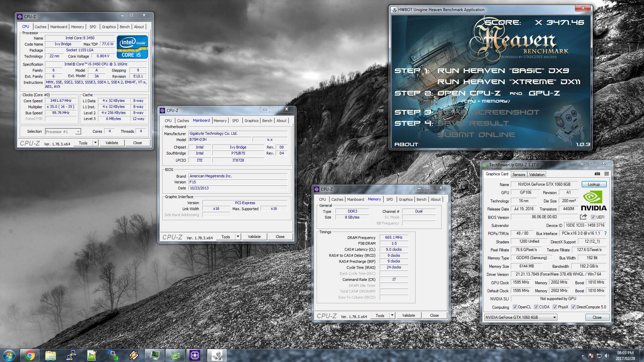644x362 pixels.
Task: Toggle the CUDA checkbox
Action: pos(536,307)
